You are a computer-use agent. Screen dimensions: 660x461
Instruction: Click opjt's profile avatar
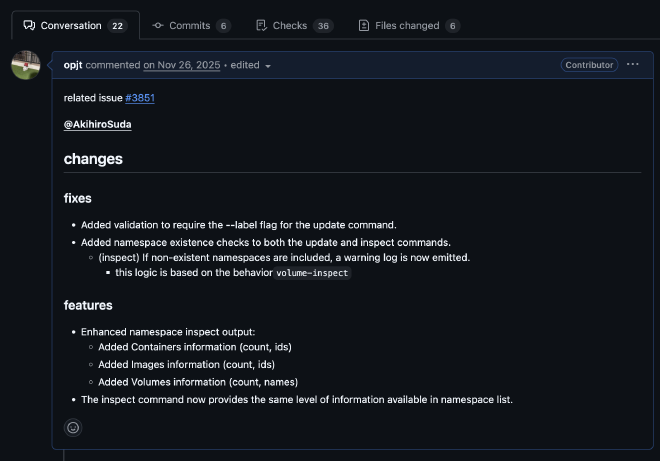26,66
